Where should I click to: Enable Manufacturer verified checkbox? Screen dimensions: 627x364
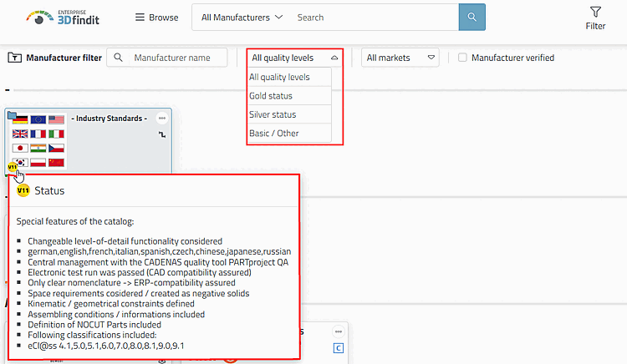pyautogui.click(x=462, y=58)
